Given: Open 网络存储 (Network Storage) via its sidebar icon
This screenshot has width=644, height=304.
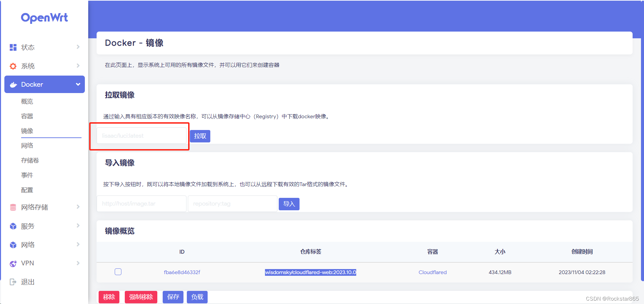Looking at the screenshot, I should point(13,207).
